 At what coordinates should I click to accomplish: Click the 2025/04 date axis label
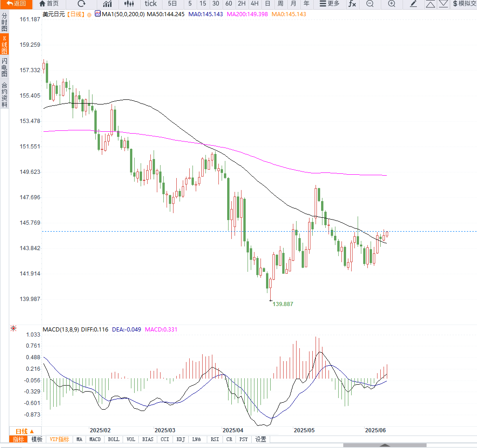[233, 430]
